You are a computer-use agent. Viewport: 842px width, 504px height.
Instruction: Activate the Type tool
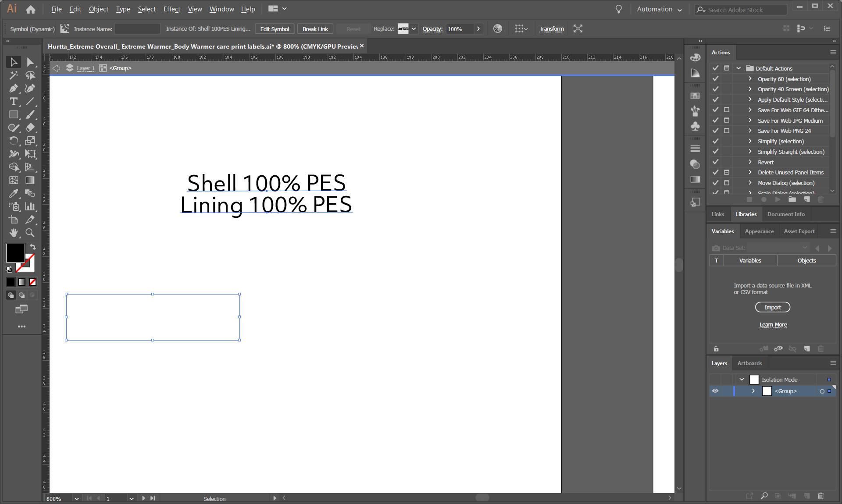(14, 101)
